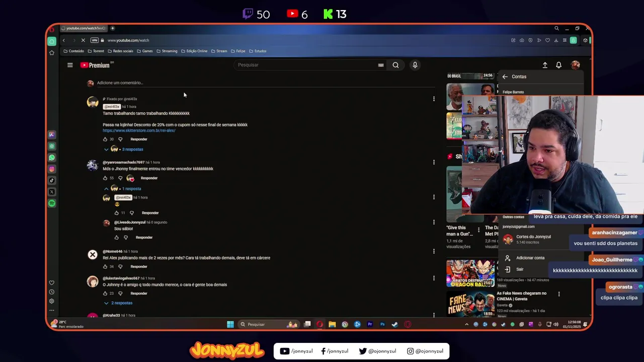Go back from the Contas panel
The image size is (644, 362).
click(x=505, y=76)
